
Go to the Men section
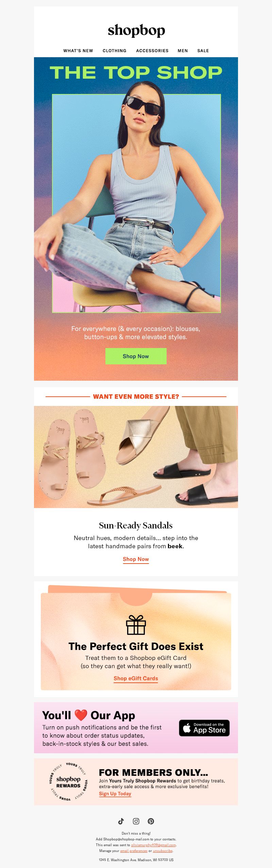pos(183,51)
